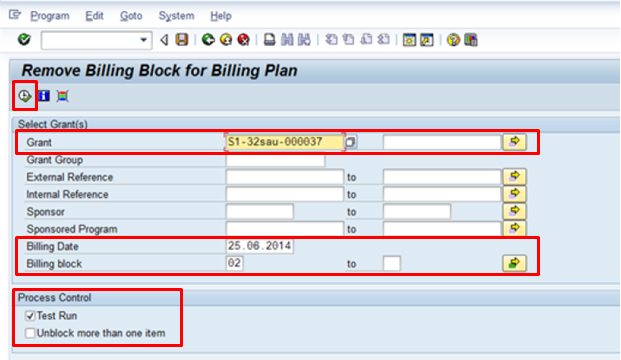Click the yellow Exit icon
This screenshot has width=621, height=360.
coord(226,40)
